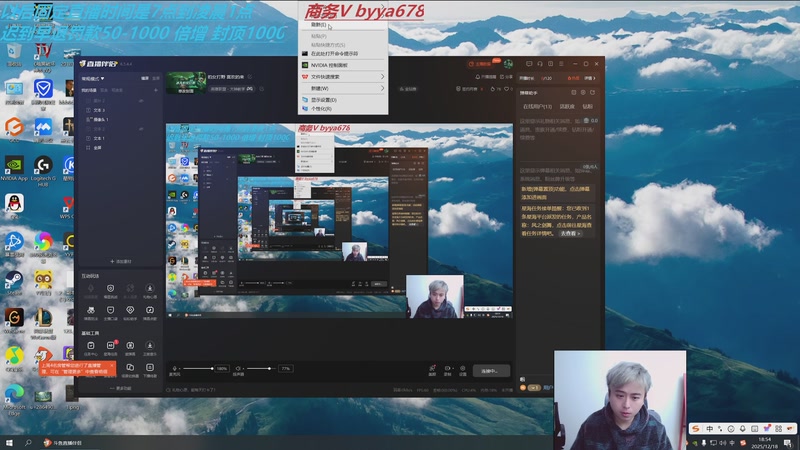The height and width of the screenshot is (450, 800).
Task: Click the diamond-pin icon in the second interactive row
Action: click(130, 310)
